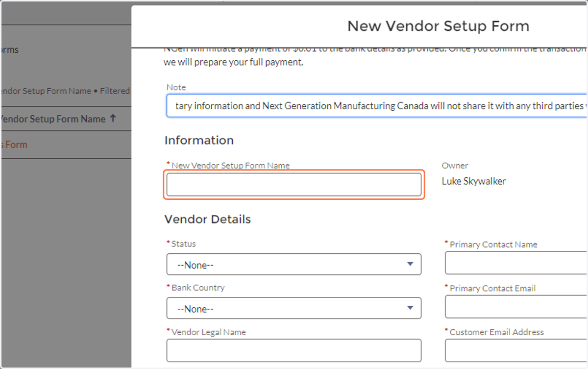Open the Bank Country dropdown

pyautogui.click(x=294, y=308)
